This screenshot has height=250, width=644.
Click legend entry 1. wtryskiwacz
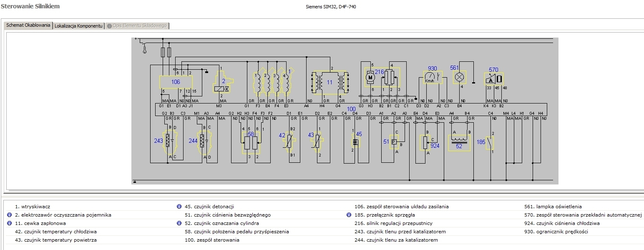(x=33, y=207)
